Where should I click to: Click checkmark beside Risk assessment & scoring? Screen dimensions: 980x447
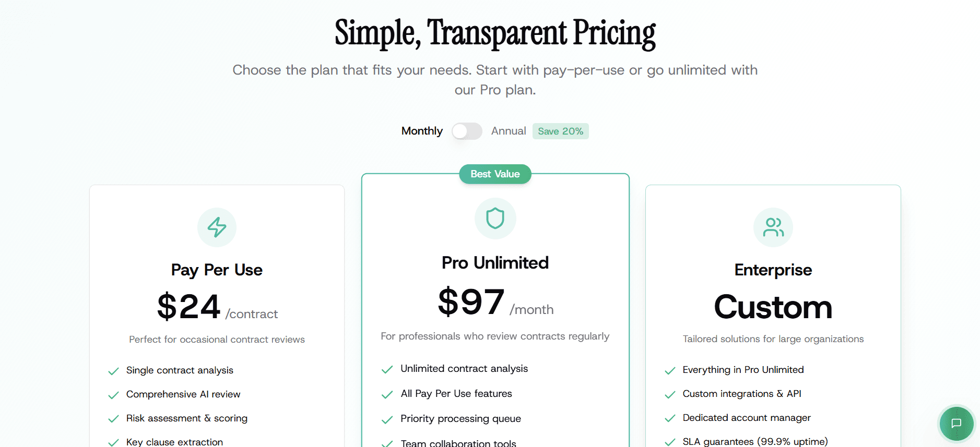pyautogui.click(x=113, y=419)
